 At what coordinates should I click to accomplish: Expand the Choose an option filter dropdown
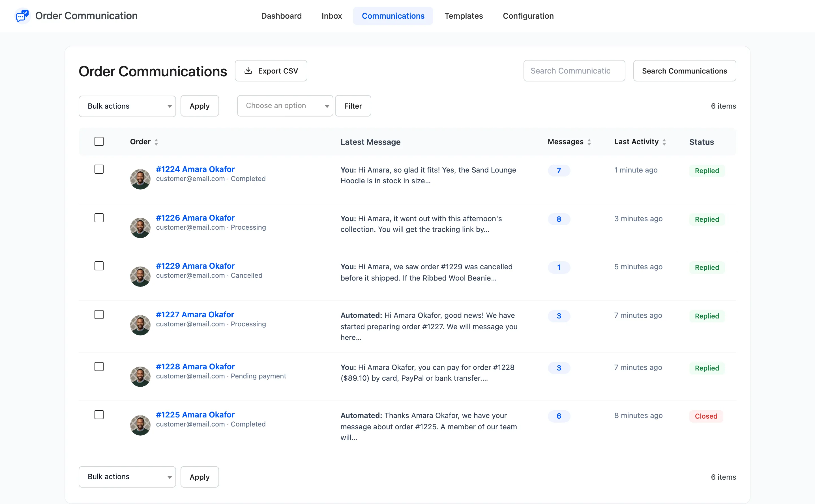pos(285,106)
